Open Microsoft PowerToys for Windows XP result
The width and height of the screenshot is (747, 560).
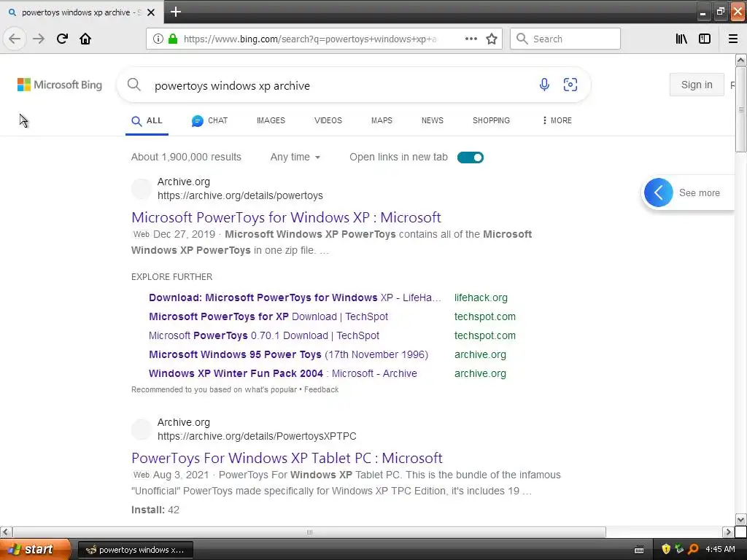click(x=286, y=217)
